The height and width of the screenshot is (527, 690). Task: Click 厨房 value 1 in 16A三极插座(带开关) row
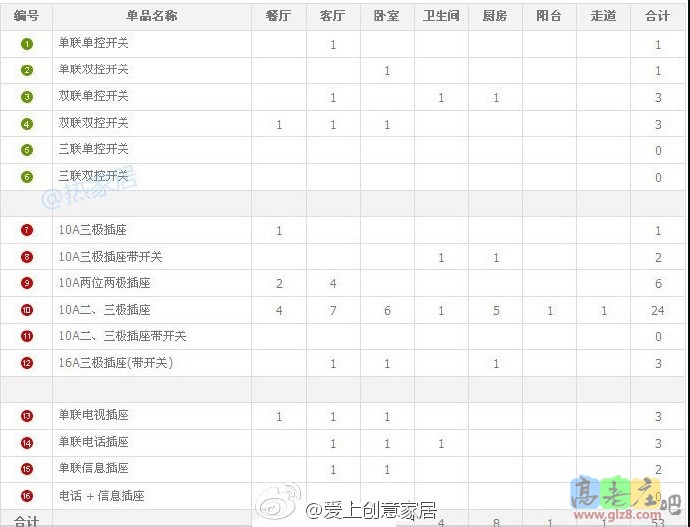click(x=496, y=364)
